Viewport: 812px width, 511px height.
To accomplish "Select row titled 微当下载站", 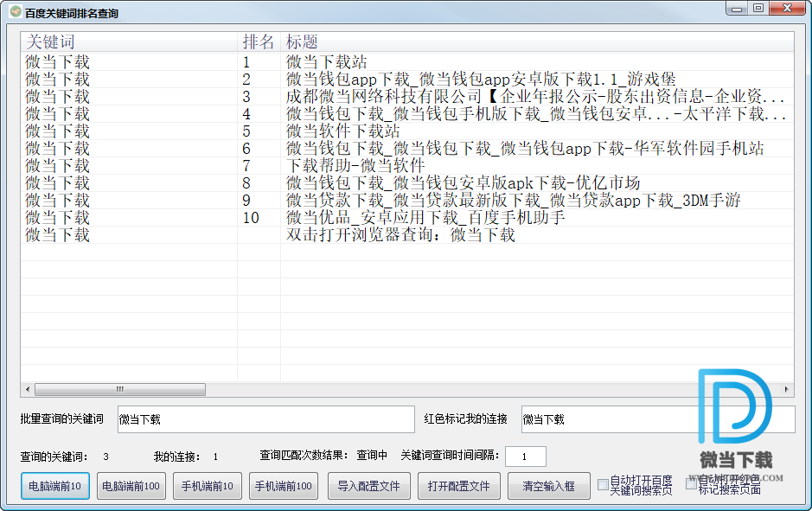I will click(407, 62).
